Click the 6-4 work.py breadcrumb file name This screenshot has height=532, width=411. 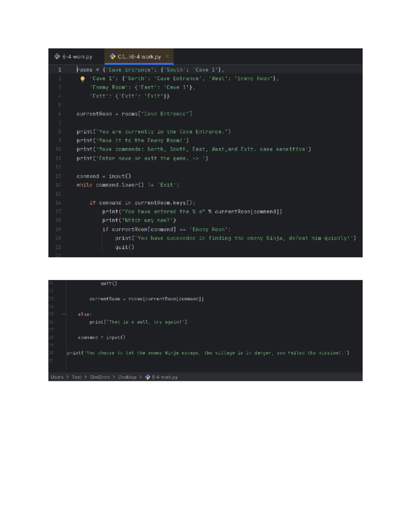(x=165, y=377)
